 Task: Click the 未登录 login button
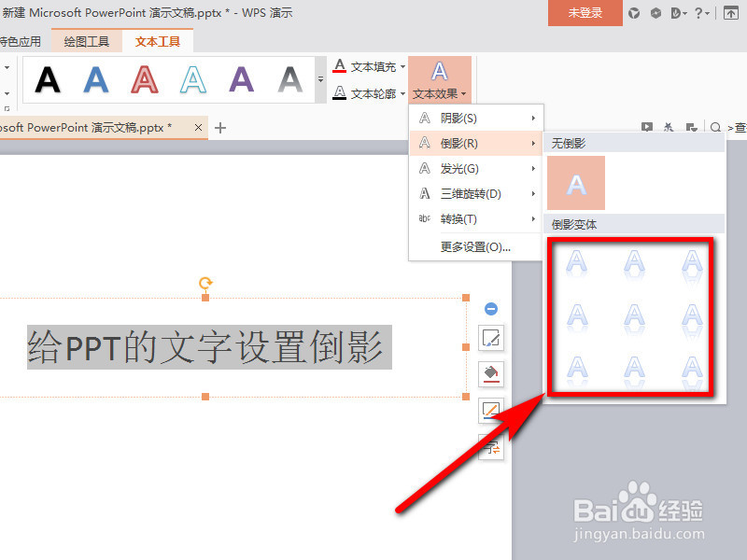(x=585, y=13)
